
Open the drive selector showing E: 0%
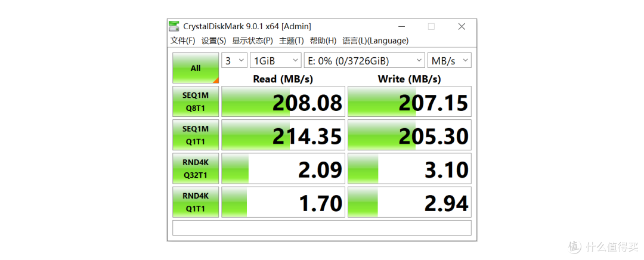[x=364, y=61]
